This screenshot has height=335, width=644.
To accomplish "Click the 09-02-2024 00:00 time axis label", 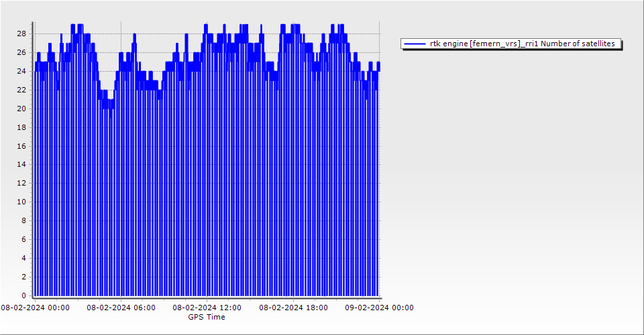I will (x=379, y=308).
